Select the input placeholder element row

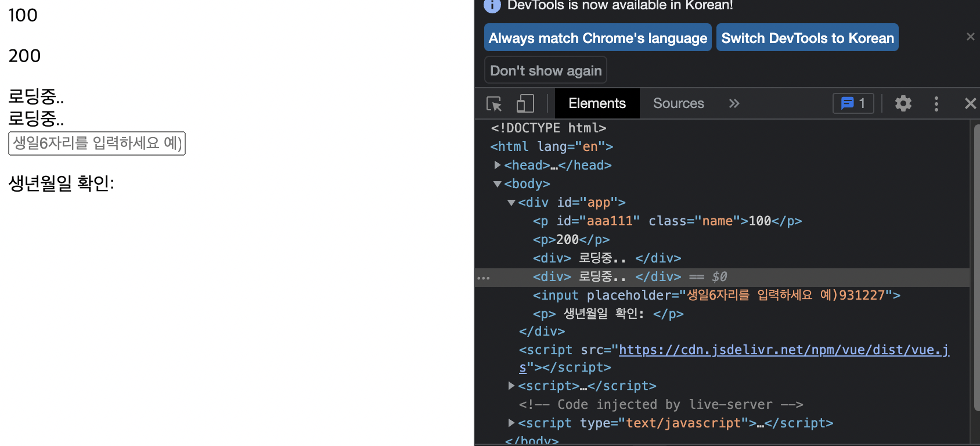(722, 296)
